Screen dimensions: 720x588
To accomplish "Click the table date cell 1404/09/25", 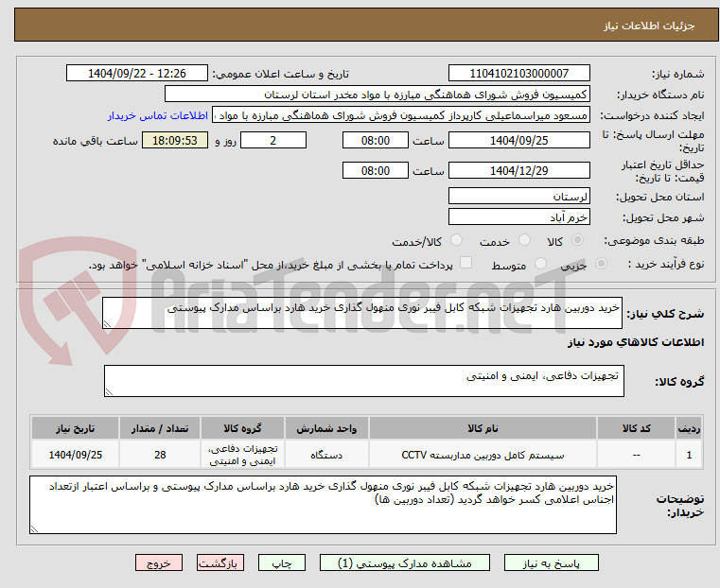I will pos(76,455).
